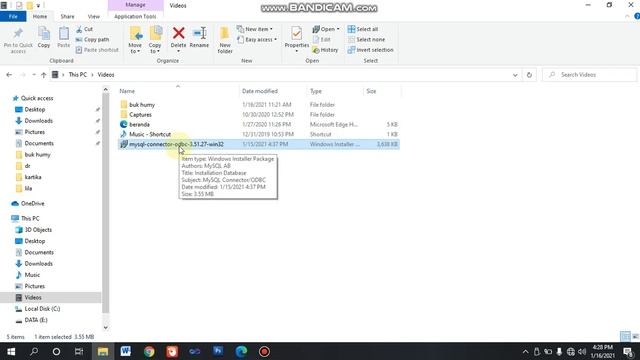Image resolution: width=640 pixels, height=360 pixels.
Task: Open Microsoft Edge from taskbar
Action: click(241, 351)
